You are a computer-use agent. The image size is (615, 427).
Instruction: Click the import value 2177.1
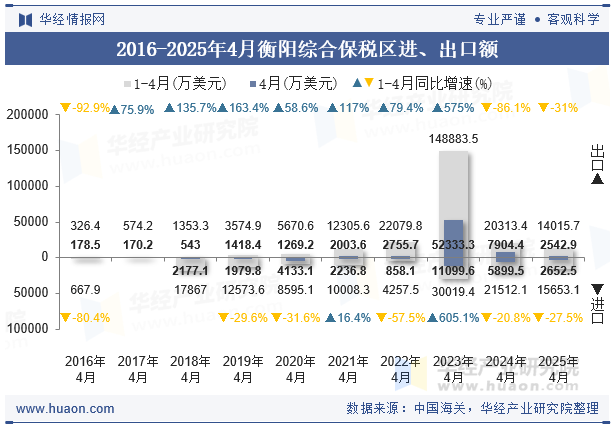(x=190, y=271)
